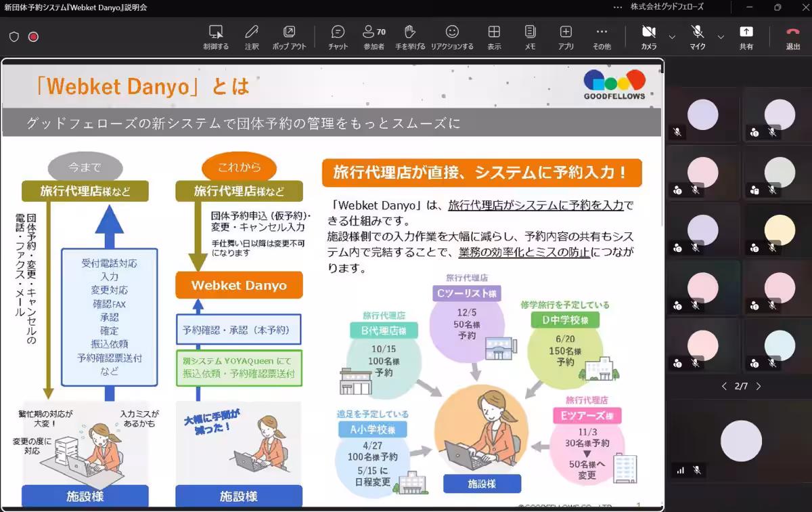Screen dimensions: 812x512
Task: Open the チャット chat panel
Action: 338,37
